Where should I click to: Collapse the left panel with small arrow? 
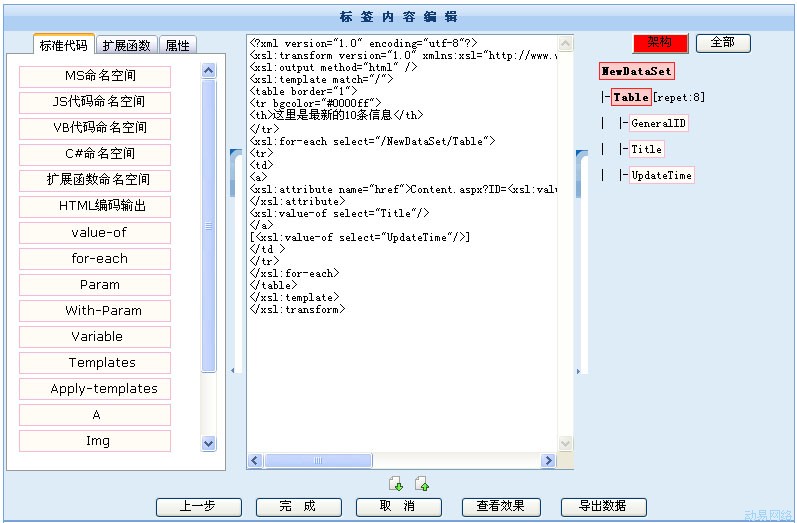pos(233,371)
